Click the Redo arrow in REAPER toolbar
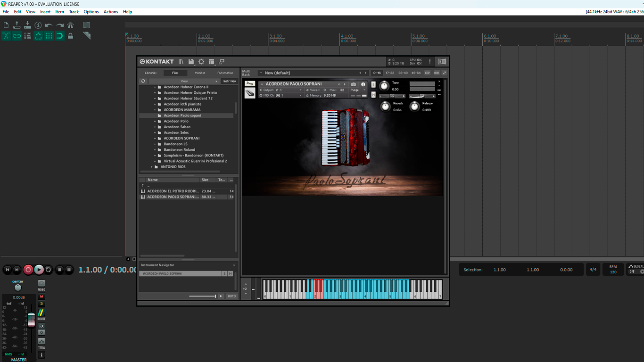The image size is (644, 362). pyautogui.click(x=60, y=25)
